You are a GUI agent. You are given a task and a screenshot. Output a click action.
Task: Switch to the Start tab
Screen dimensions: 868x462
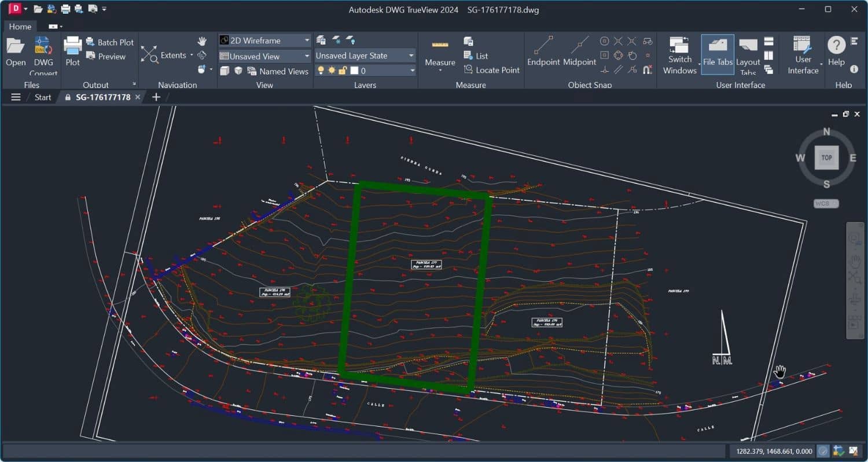[43, 97]
